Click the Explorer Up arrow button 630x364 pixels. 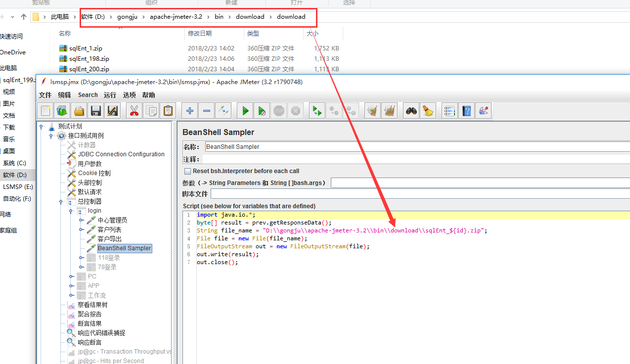(24, 17)
